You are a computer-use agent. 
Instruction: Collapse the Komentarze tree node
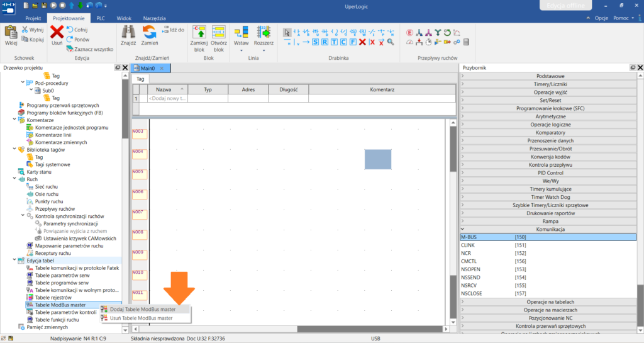(15, 120)
